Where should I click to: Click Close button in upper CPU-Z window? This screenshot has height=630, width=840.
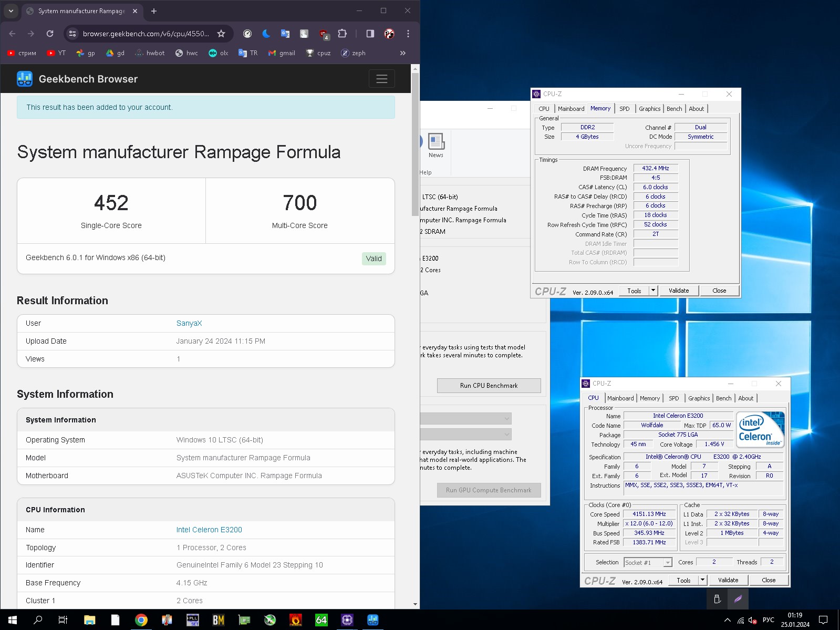(x=719, y=291)
